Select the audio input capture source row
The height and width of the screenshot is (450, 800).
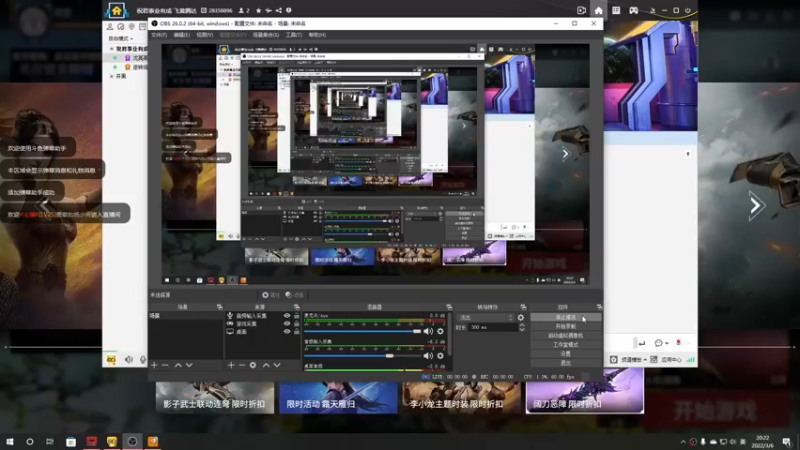click(262, 316)
